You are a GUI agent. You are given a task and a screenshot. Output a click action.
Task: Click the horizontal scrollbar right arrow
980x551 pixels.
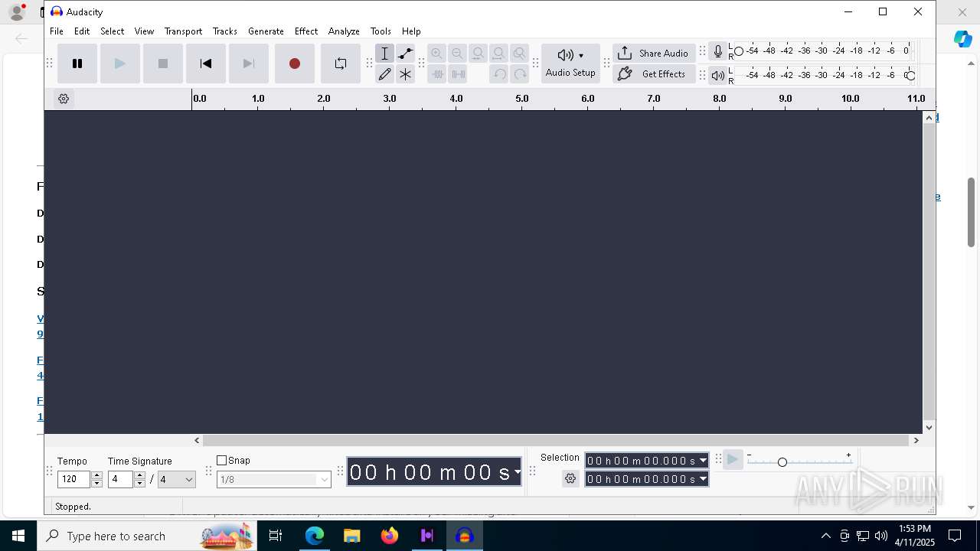916,440
